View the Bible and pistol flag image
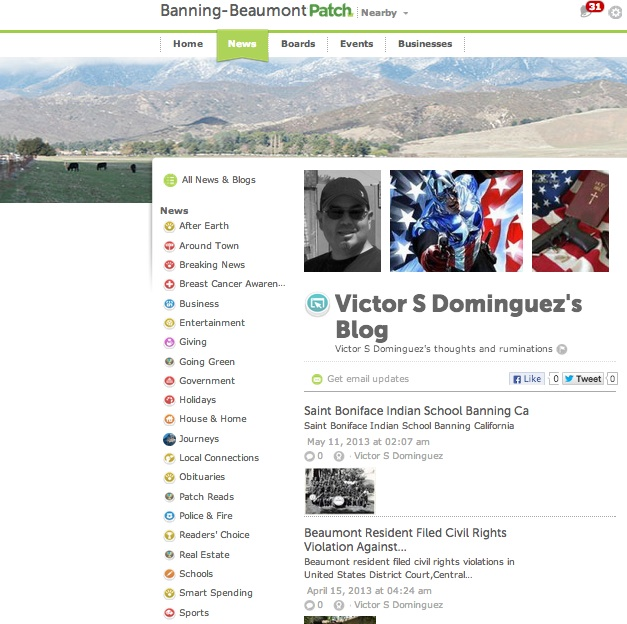This screenshot has width=627, height=624. (570, 221)
